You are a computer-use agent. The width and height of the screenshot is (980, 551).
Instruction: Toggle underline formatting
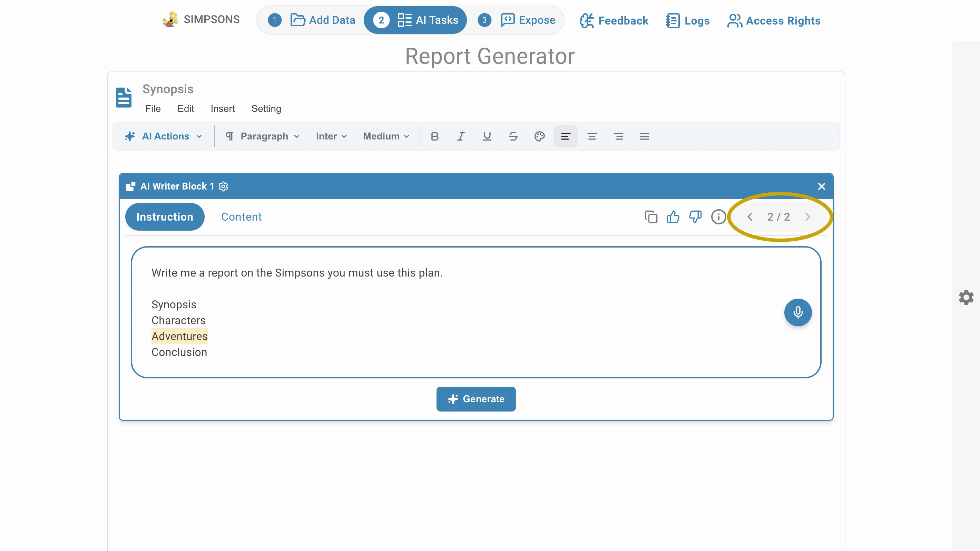pyautogui.click(x=487, y=136)
